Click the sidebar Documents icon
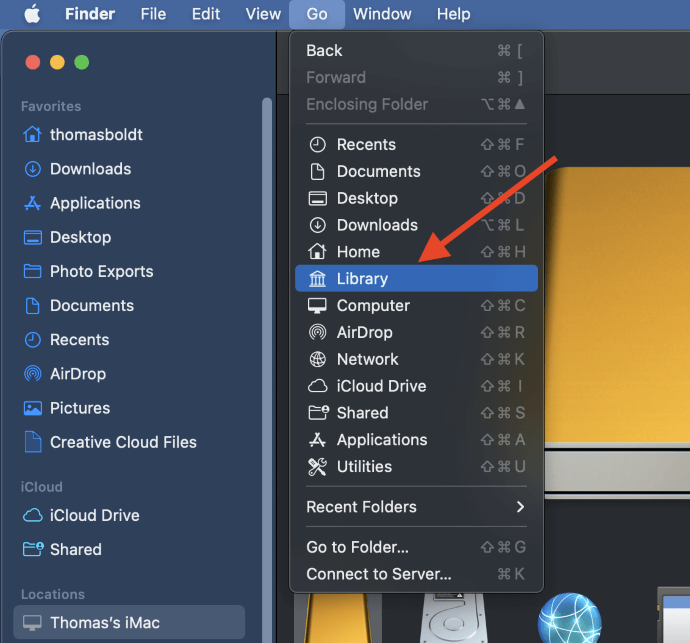The width and height of the screenshot is (690, 643). tap(33, 305)
